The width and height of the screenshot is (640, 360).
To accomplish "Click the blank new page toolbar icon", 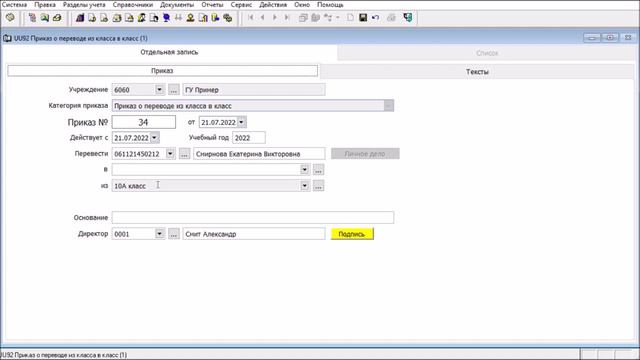I will [x=350, y=18].
